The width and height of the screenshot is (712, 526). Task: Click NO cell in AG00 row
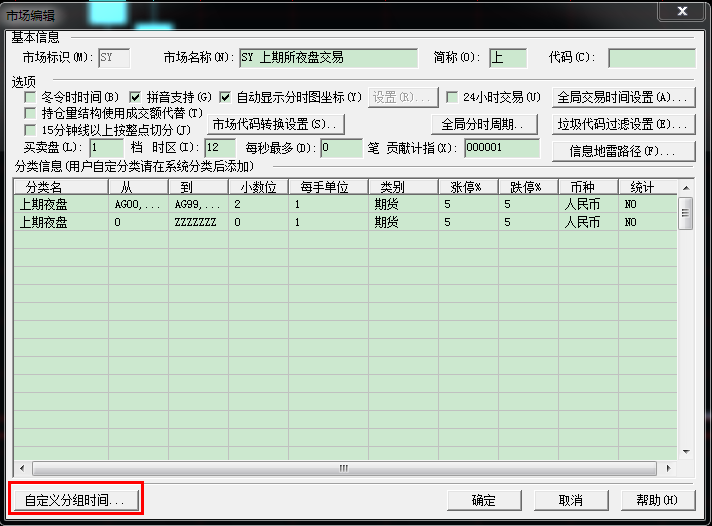648,204
